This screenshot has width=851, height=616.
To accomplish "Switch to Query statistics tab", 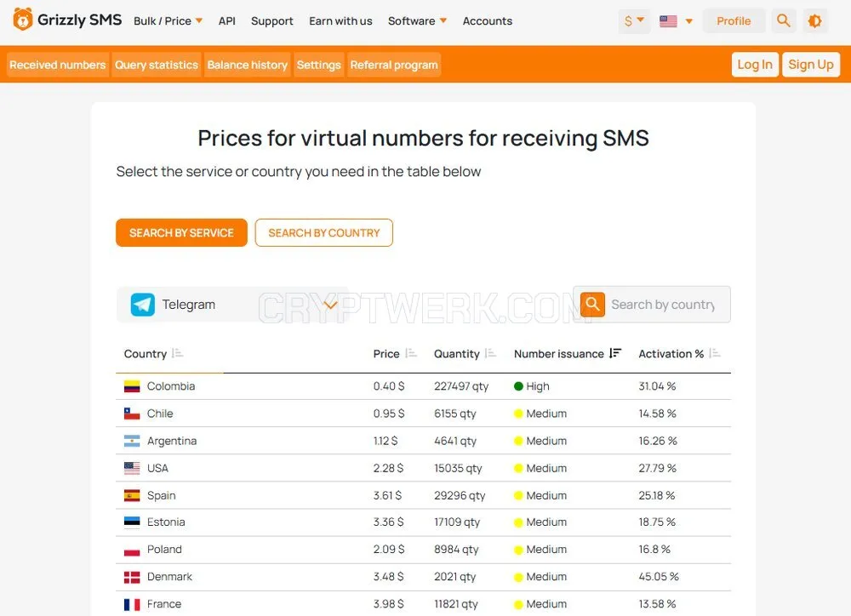I will click(x=157, y=65).
